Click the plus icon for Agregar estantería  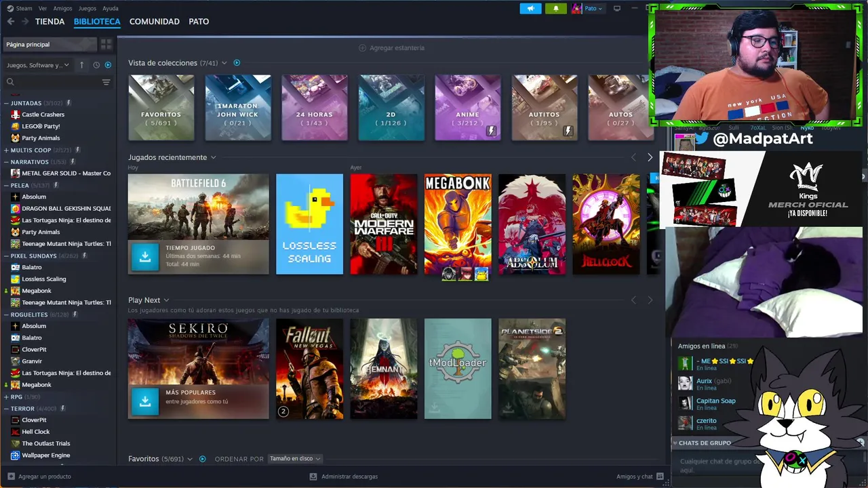362,48
